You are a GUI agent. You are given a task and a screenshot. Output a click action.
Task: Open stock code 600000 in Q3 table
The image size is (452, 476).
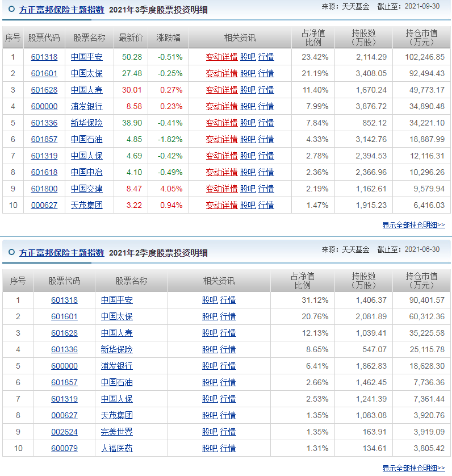coord(44,107)
